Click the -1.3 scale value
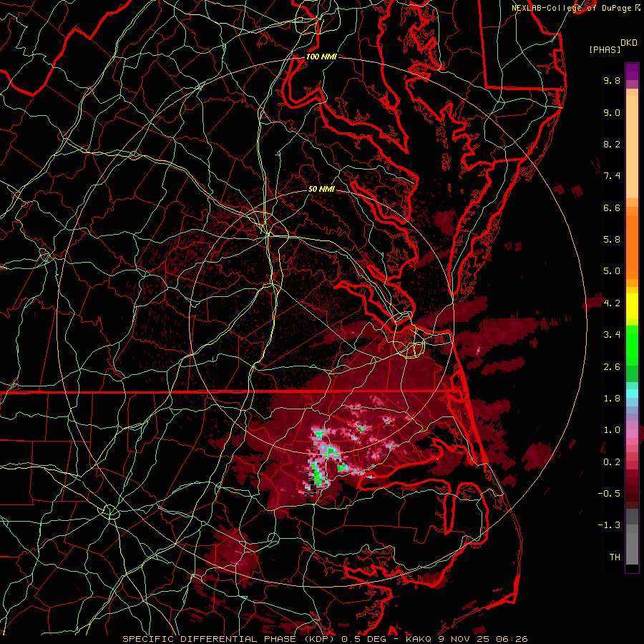This screenshot has height=644, width=644. click(609, 525)
